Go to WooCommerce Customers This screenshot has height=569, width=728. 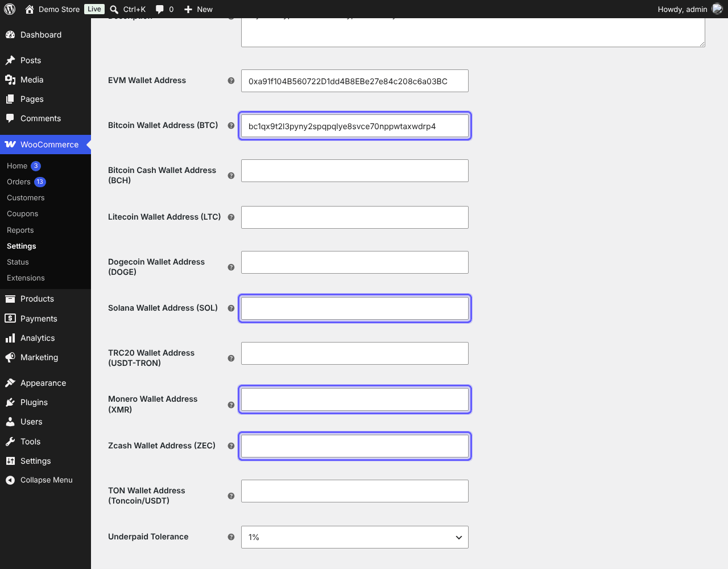[x=26, y=198]
